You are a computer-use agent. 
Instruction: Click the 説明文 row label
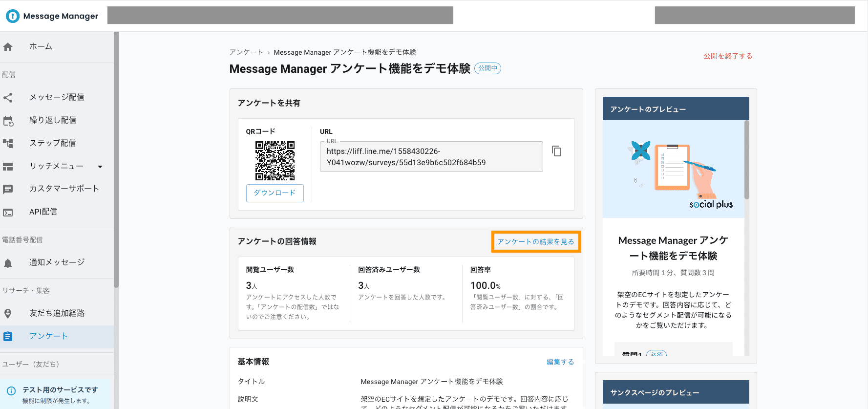248,399
